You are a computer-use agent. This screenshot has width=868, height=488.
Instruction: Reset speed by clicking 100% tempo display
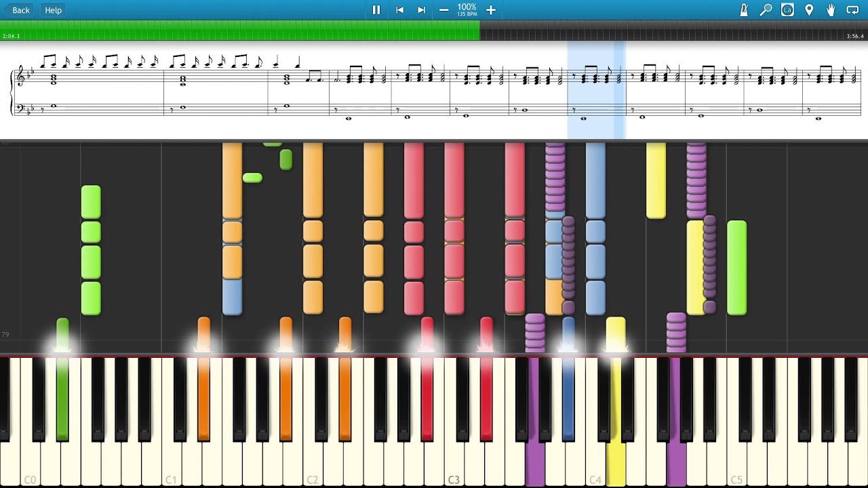(467, 10)
